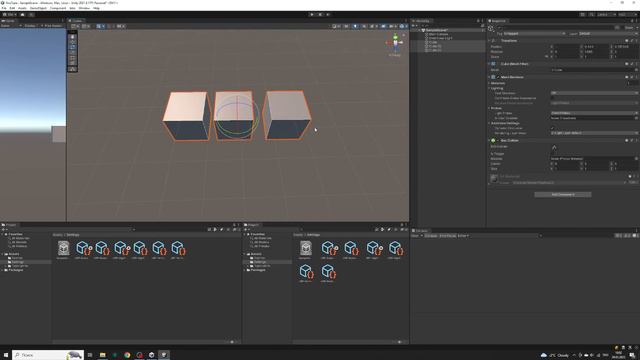This screenshot has height=360, width=640.
Task: Click the Edit Collider button
Action: point(554,147)
